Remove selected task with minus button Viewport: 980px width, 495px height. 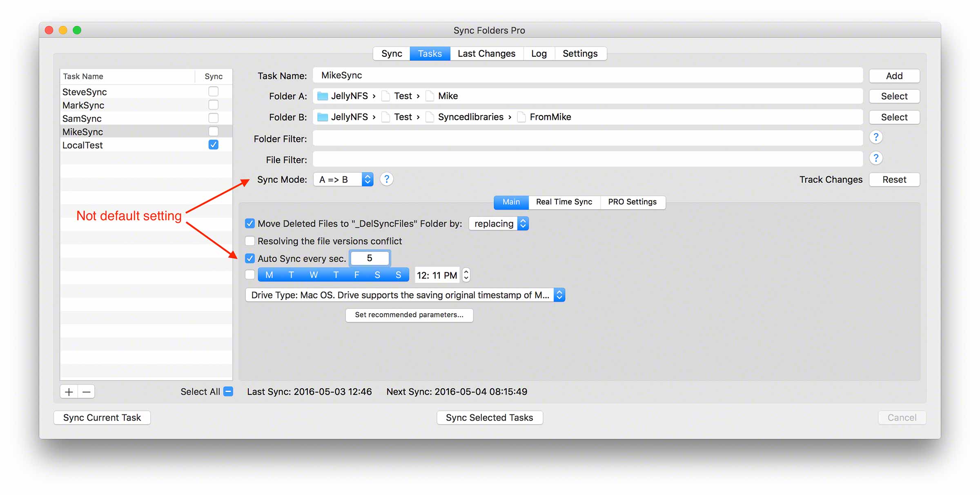[x=86, y=392]
